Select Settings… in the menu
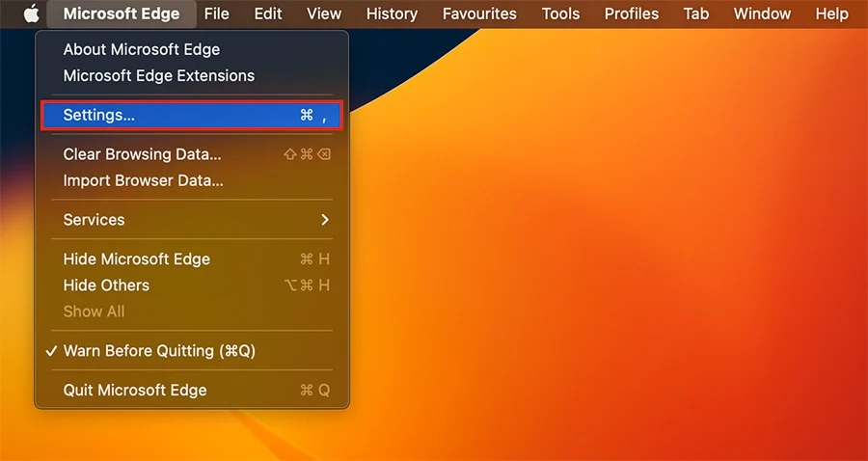Viewport: 868px width, 461px height. tap(192, 115)
